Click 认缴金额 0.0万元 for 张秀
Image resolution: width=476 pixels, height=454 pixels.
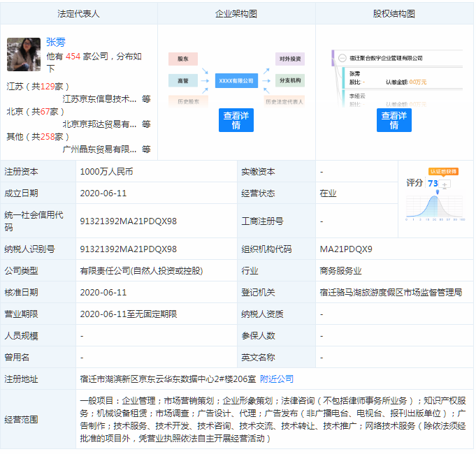(406, 82)
